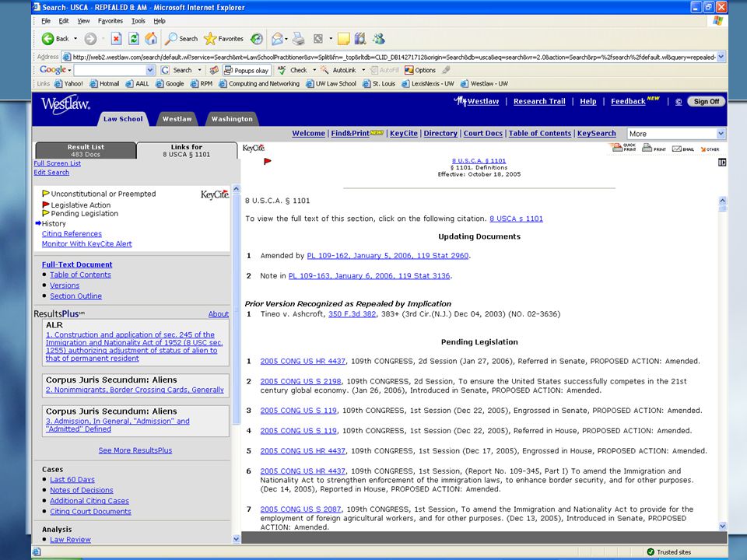This screenshot has width=747, height=560.
Task: Expand the Google search box dropdown
Action: [x=150, y=70]
